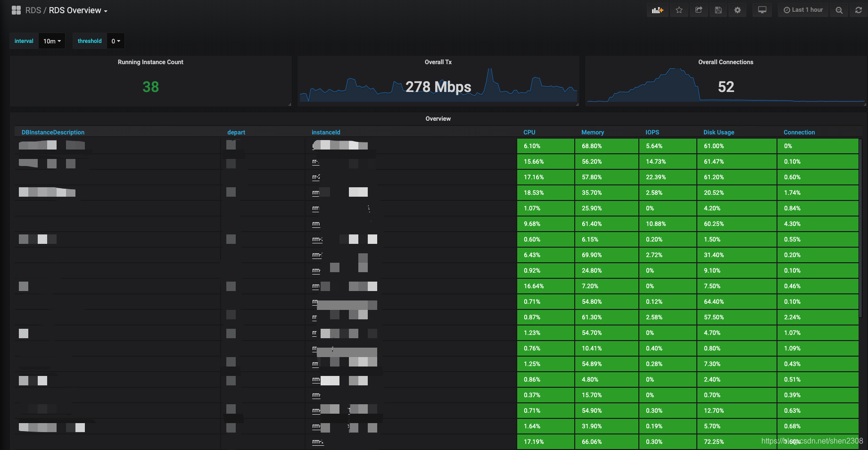The height and width of the screenshot is (450, 868).
Task: Select Memory cell showing 66.06%
Action: (606, 442)
